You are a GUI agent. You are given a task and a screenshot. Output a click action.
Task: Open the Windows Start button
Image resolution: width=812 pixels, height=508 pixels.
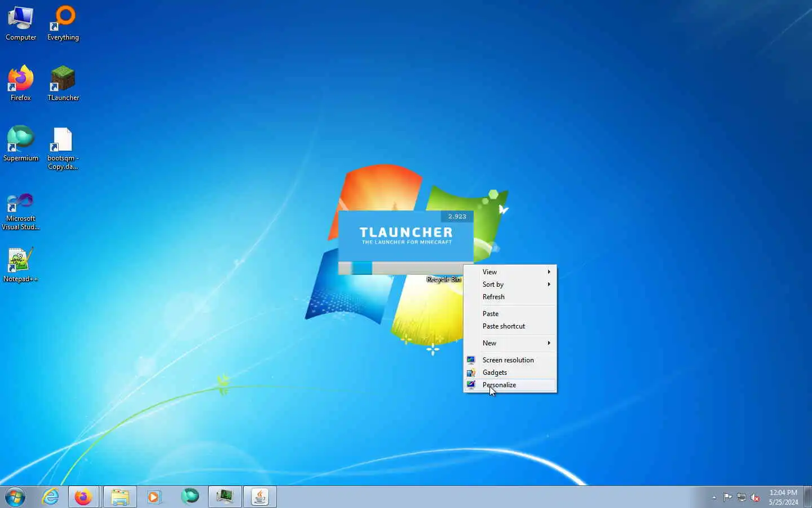click(15, 497)
